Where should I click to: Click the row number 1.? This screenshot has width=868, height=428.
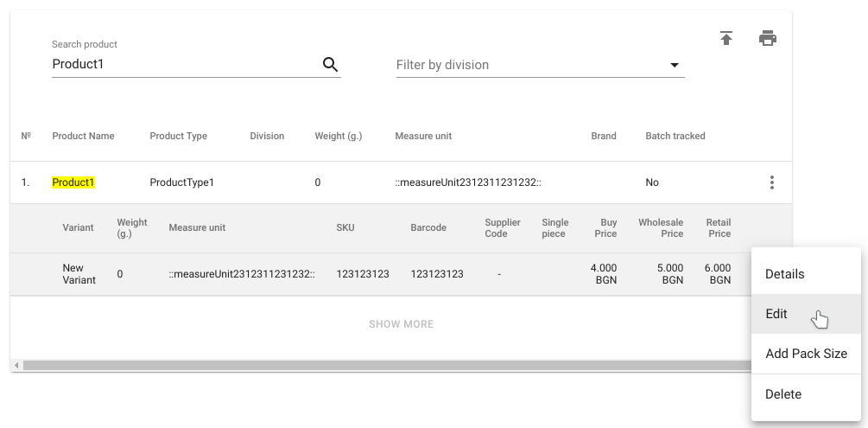click(25, 182)
